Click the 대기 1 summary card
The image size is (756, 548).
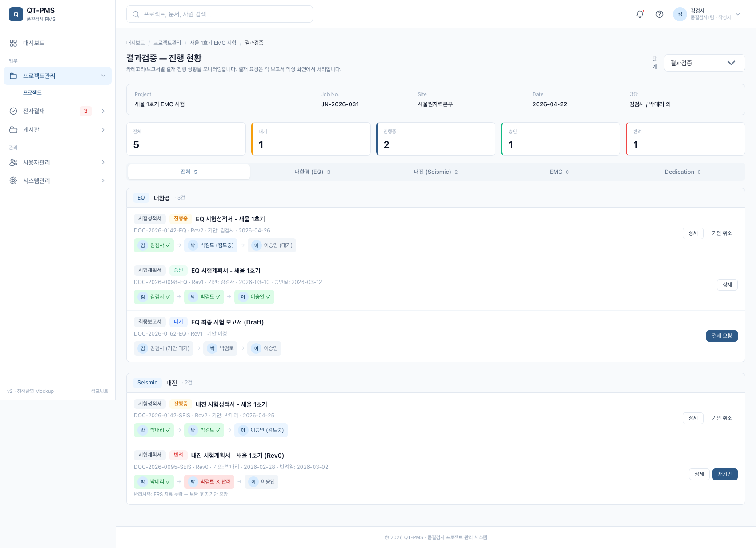pyautogui.click(x=311, y=139)
